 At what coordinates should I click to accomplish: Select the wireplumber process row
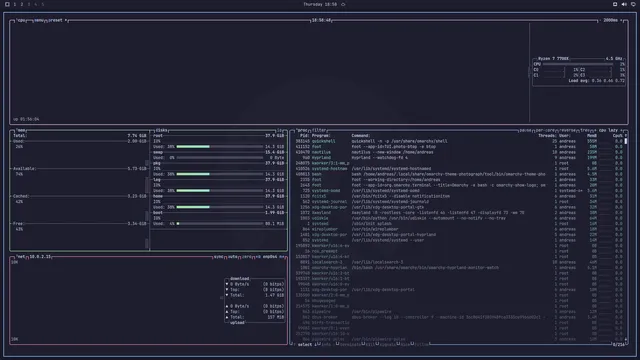tap(459, 229)
